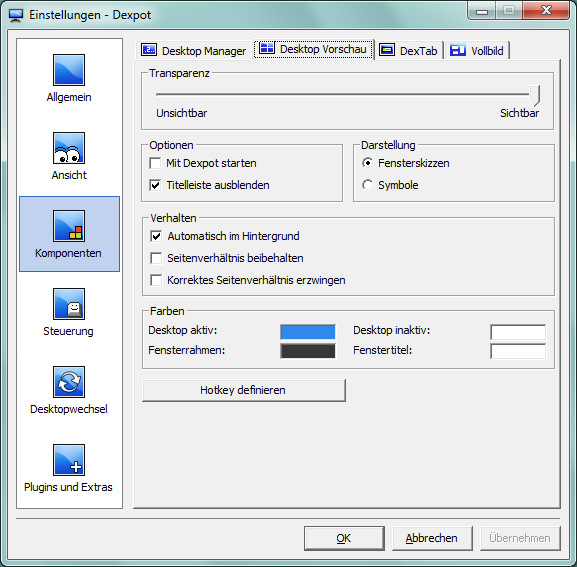Open the Desktopwechsel settings icon

click(69, 382)
